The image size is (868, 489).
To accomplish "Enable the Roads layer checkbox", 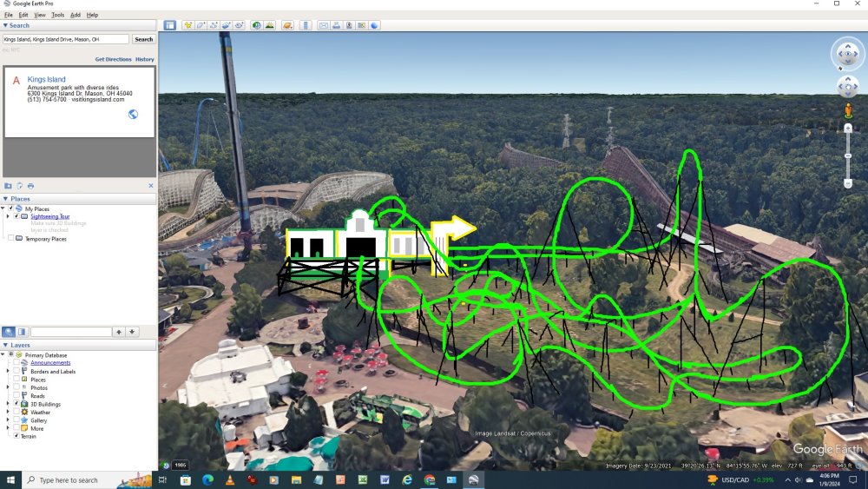I will [x=16, y=396].
